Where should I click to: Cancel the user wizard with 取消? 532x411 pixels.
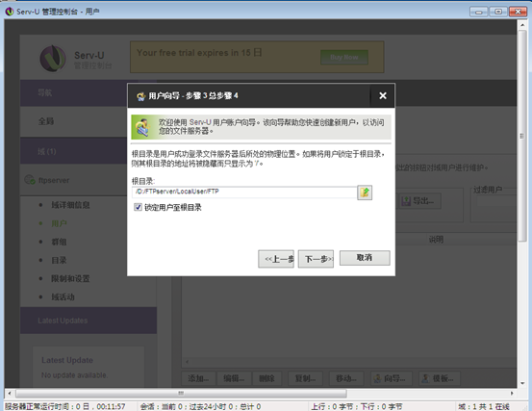(365, 258)
